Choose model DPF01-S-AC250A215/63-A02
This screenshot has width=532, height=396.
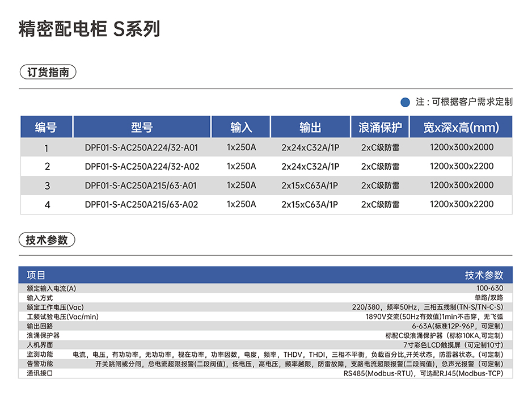142,204
